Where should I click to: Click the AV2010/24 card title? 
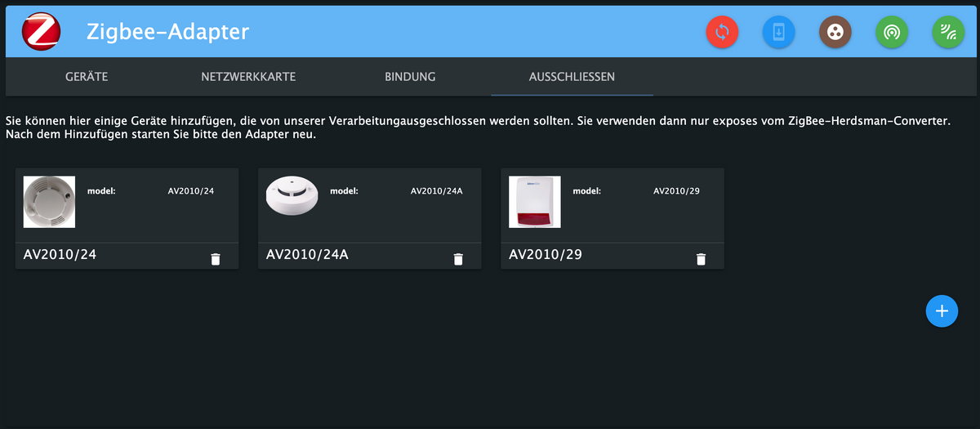click(x=60, y=255)
